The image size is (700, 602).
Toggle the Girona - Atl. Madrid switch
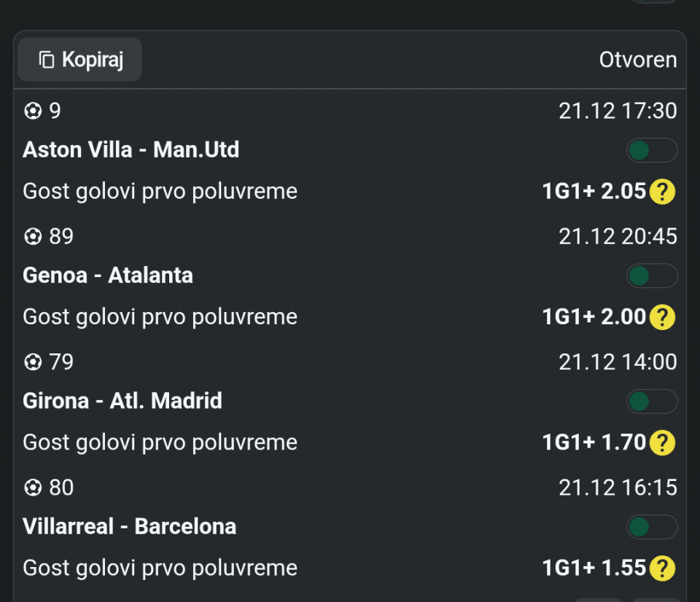[x=651, y=402]
